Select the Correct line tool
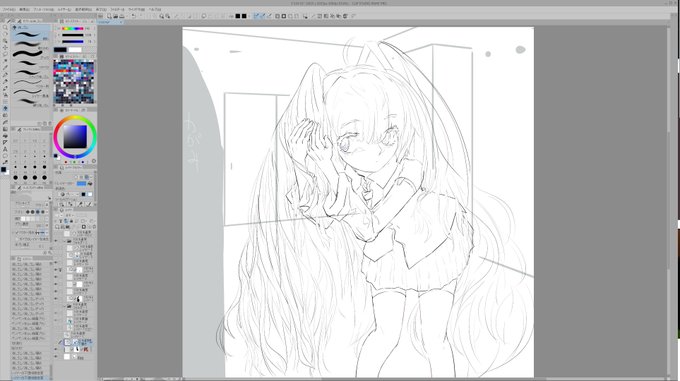 pos(5,162)
